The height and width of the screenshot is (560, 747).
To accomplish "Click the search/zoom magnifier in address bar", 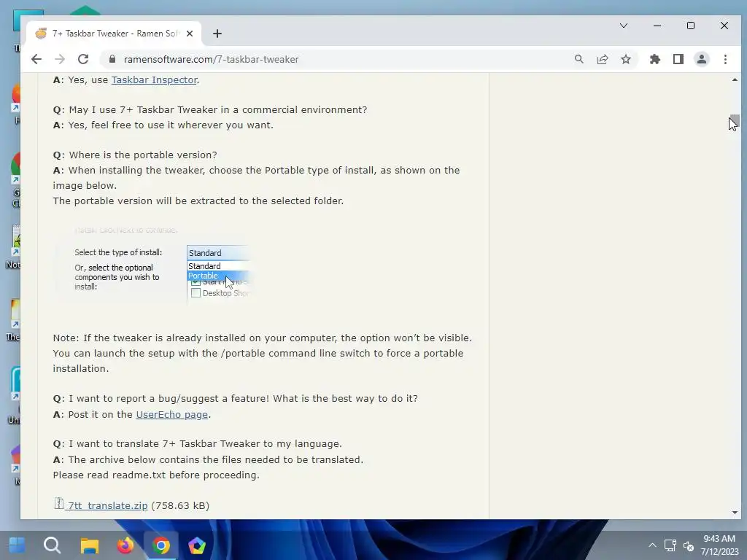I will 578,59.
